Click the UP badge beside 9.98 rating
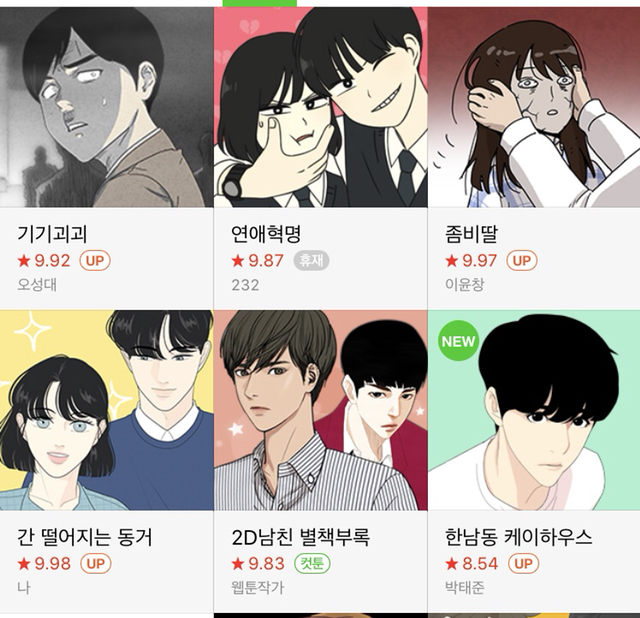640x618 pixels. [x=96, y=564]
